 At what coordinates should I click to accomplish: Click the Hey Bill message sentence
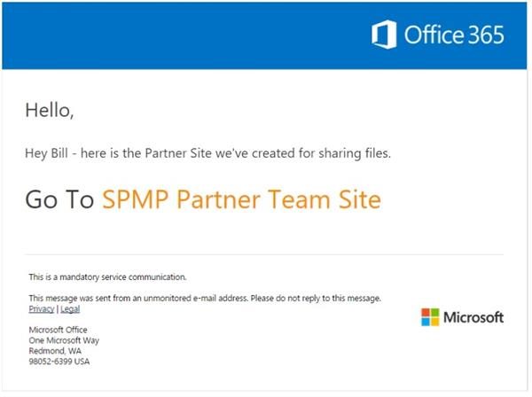coord(208,153)
